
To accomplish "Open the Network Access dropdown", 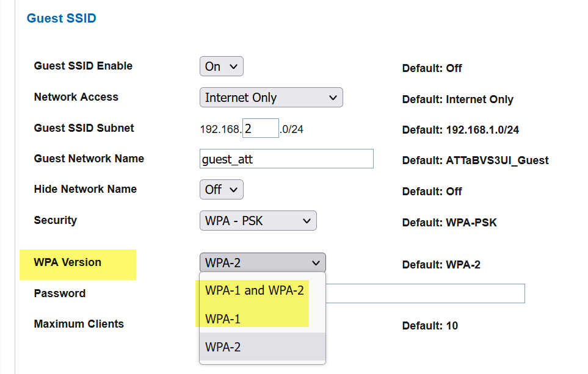I will pyautogui.click(x=270, y=97).
